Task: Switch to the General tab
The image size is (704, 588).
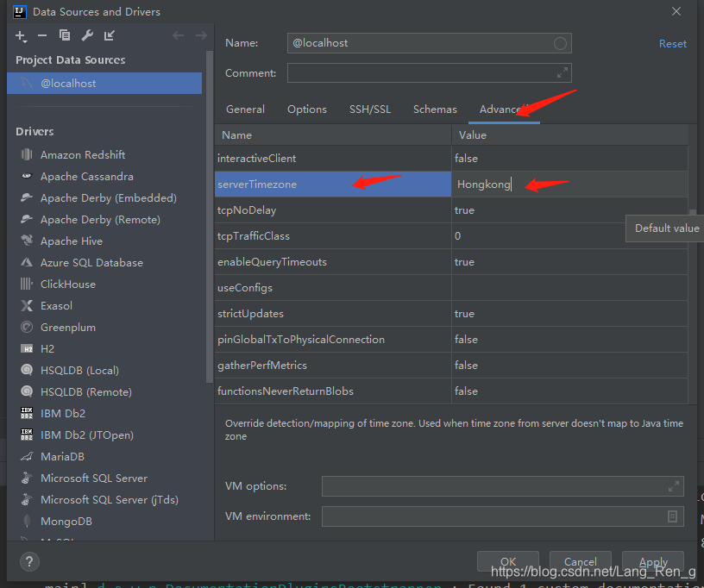Action: tap(245, 109)
